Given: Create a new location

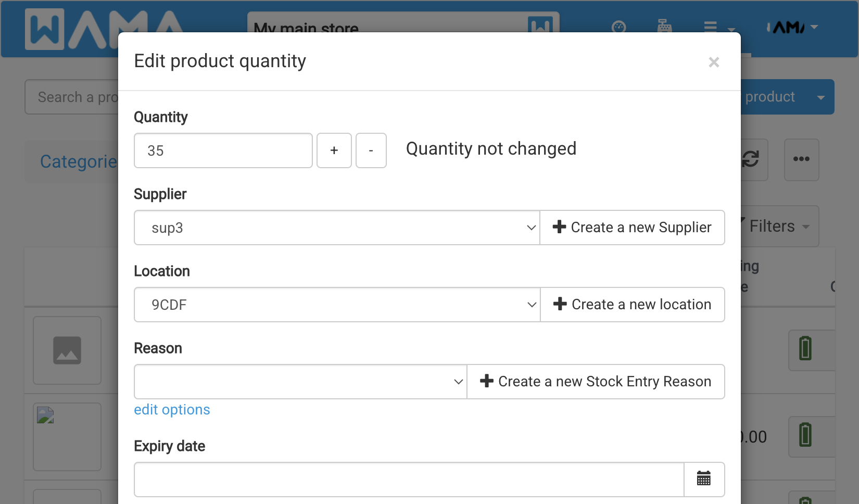Looking at the screenshot, I should [633, 305].
